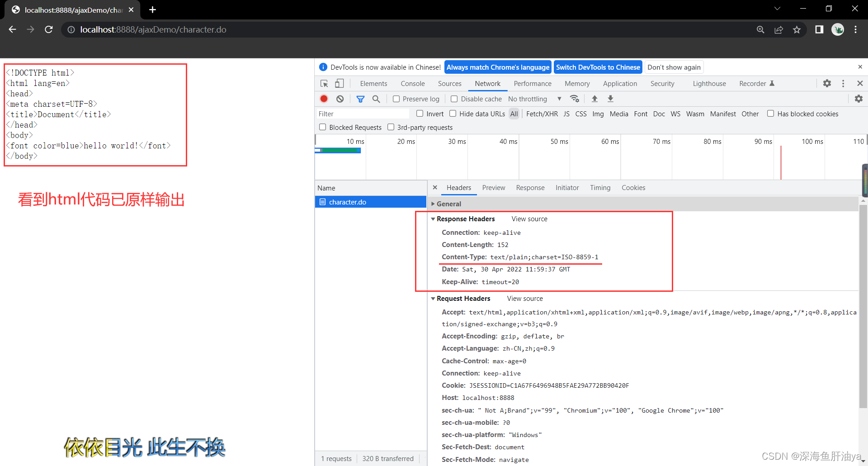Viewport: 868px width, 466px height.
Task: Check the Blocked Requests filter
Action: tap(322, 127)
